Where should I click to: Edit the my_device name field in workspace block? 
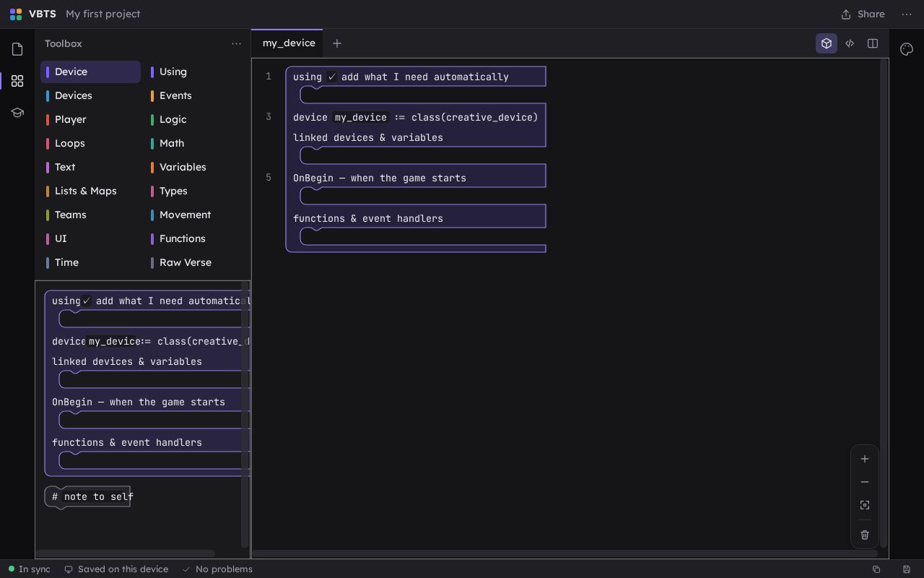[361, 117]
